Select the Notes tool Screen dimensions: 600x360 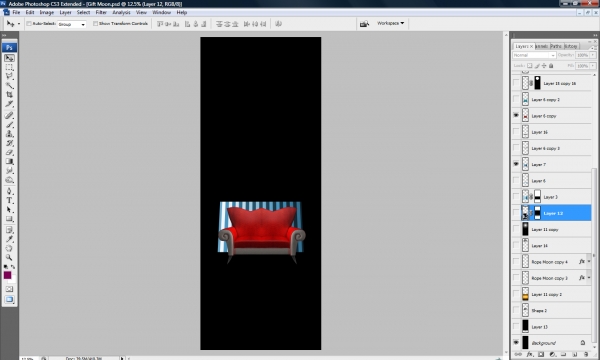click(10, 230)
